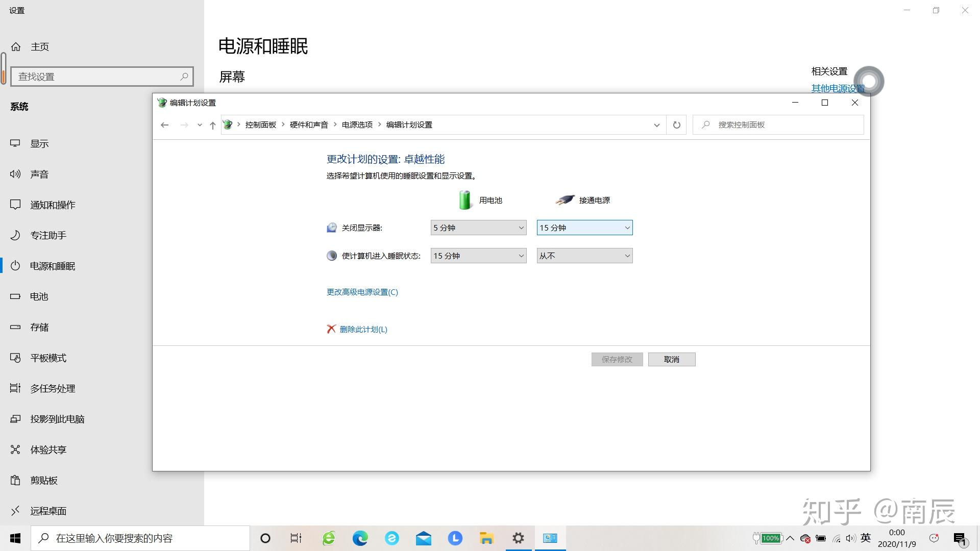Open Mail app on the taskbar

click(x=424, y=538)
